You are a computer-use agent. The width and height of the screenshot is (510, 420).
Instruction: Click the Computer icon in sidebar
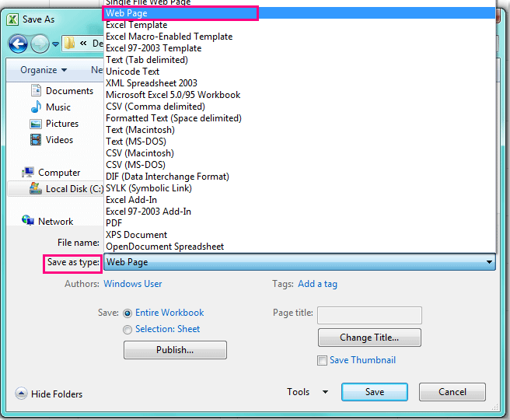tap(28, 173)
